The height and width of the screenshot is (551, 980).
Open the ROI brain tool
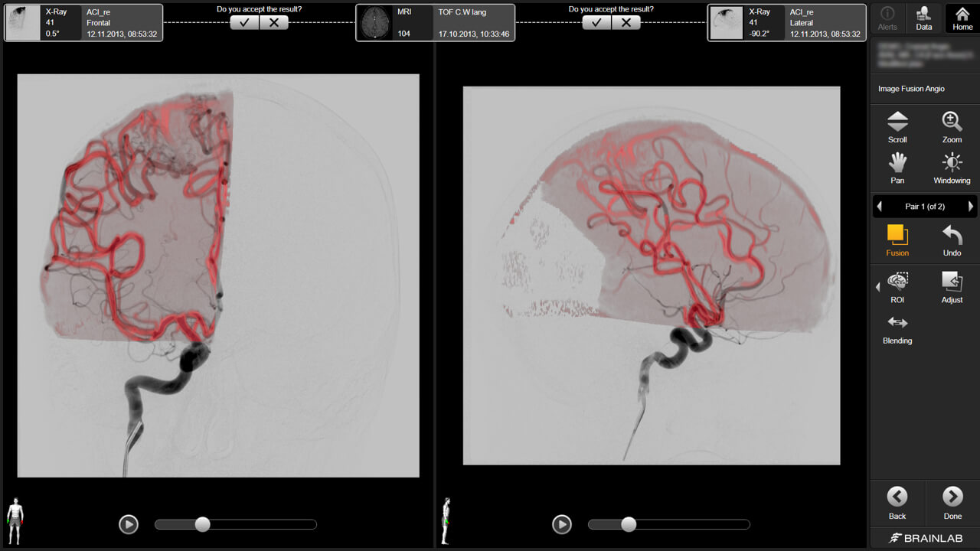pos(897,286)
